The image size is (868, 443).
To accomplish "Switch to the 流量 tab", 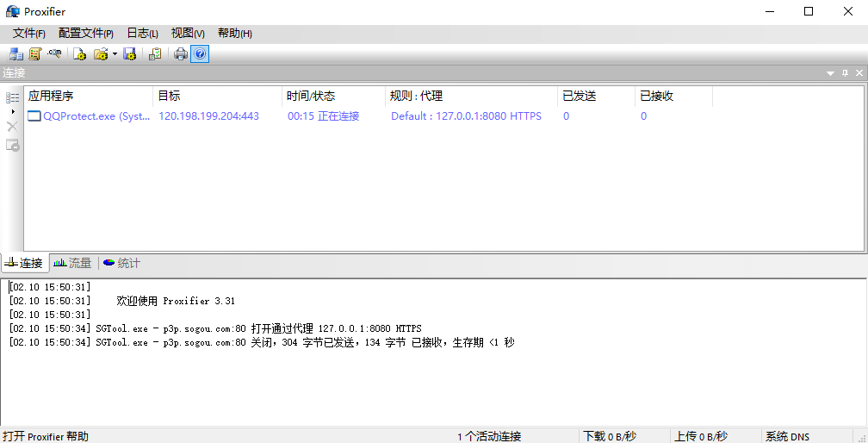I will pos(72,263).
